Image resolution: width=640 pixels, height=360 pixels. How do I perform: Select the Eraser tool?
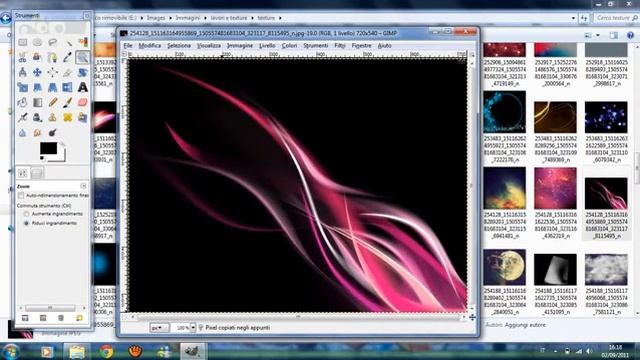(82, 102)
